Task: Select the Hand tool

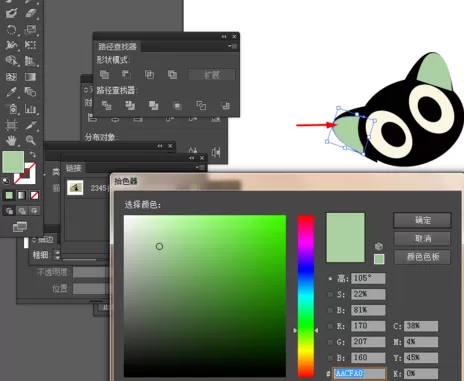Action: pyautogui.click(x=11, y=140)
